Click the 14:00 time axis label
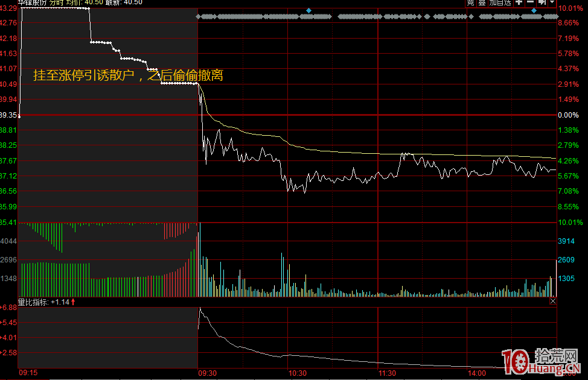The width and height of the screenshot is (588, 380). pyautogui.click(x=477, y=373)
